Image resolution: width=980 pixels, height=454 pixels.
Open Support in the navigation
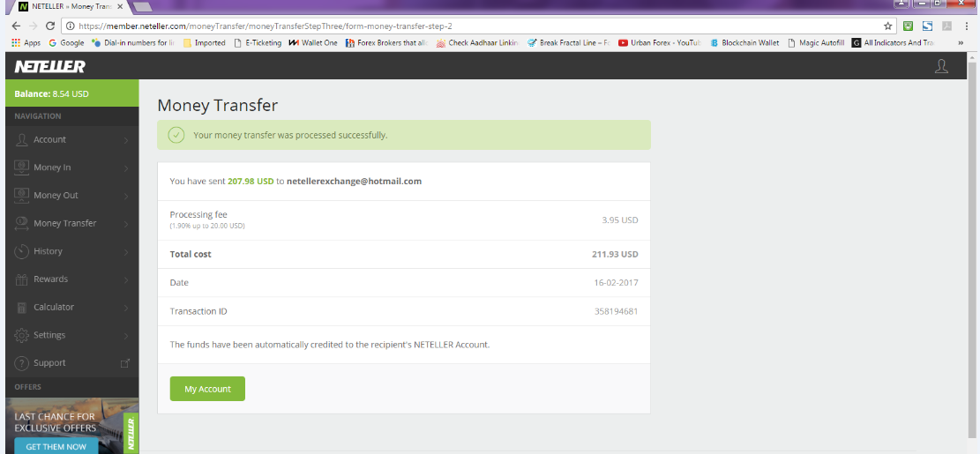[x=71, y=363]
